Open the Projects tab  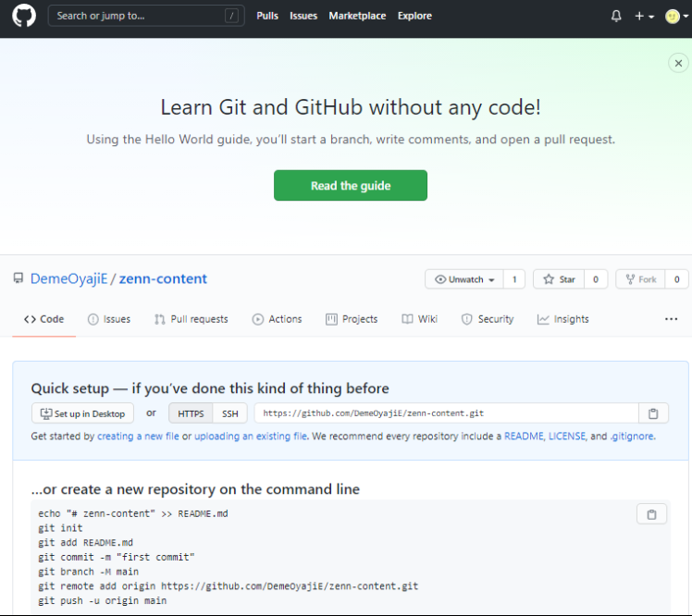[352, 319]
